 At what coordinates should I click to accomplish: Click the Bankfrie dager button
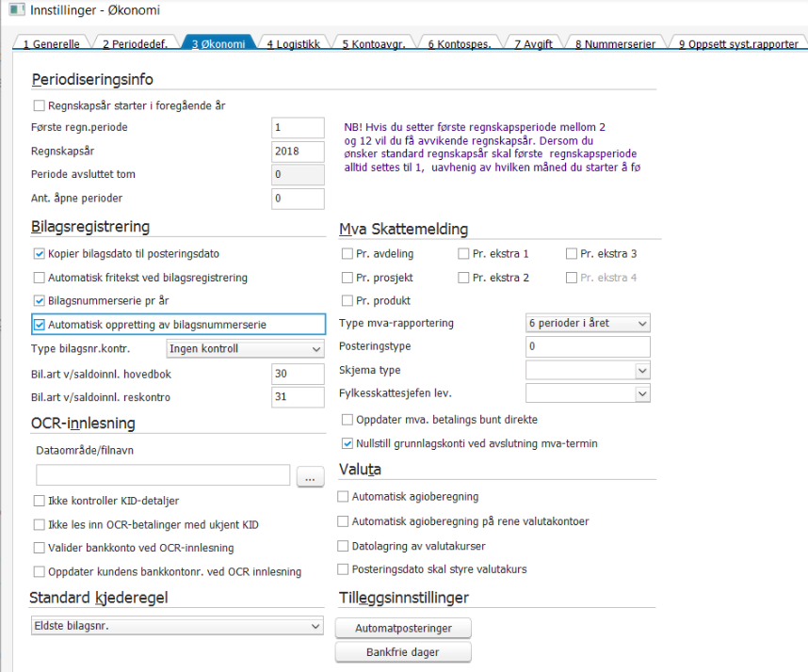(x=403, y=652)
